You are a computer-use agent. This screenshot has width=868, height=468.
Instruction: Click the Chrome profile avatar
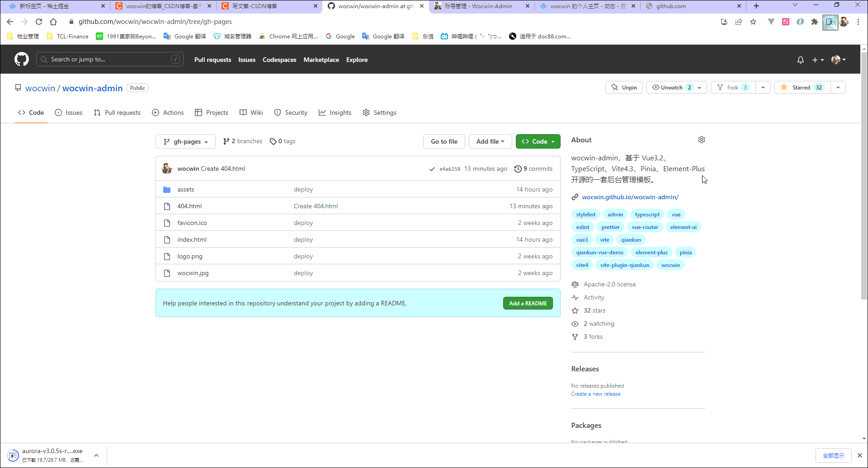(844, 22)
